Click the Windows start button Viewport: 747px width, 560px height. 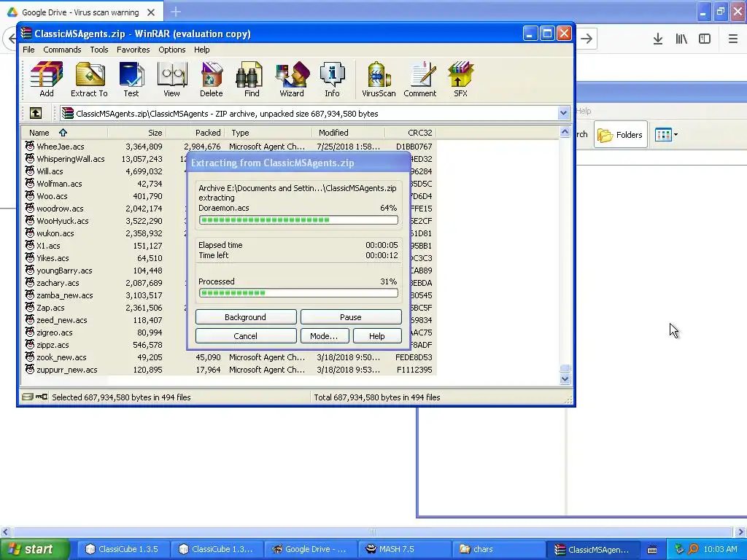point(35,549)
